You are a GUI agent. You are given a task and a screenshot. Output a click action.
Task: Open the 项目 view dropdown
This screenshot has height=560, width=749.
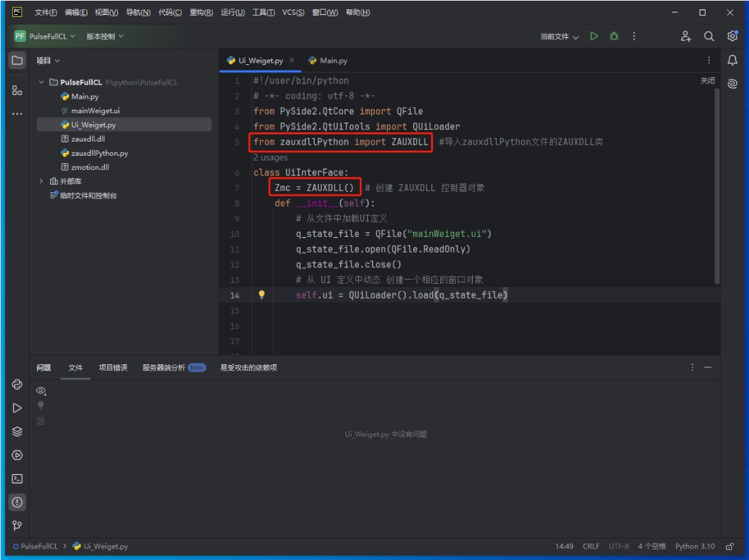[x=48, y=61]
